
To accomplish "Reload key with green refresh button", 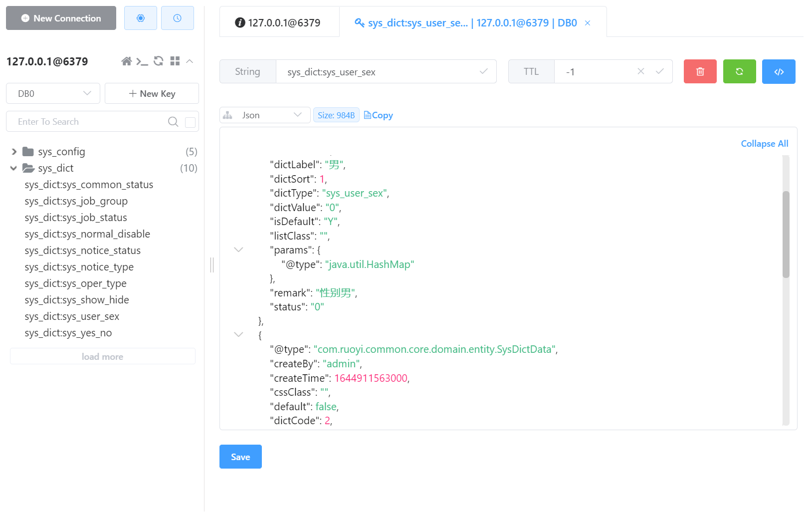I will click(x=740, y=71).
